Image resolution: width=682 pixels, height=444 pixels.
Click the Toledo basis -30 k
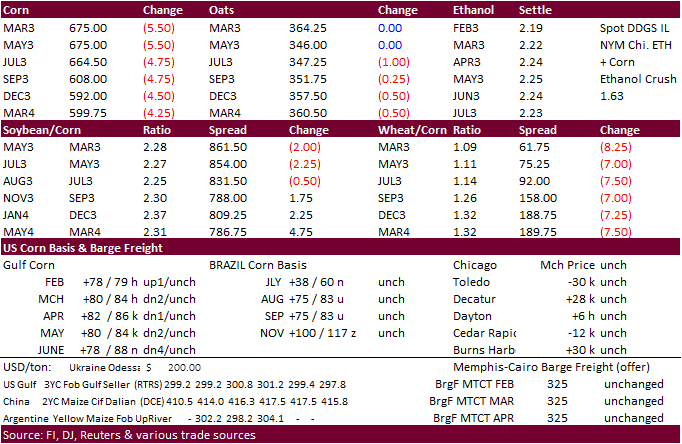pos(581,282)
